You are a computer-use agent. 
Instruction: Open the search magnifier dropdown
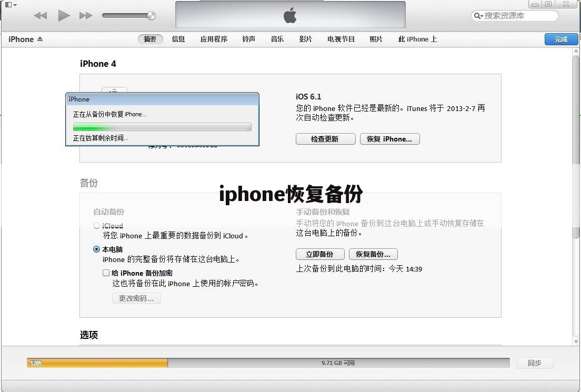(x=478, y=16)
